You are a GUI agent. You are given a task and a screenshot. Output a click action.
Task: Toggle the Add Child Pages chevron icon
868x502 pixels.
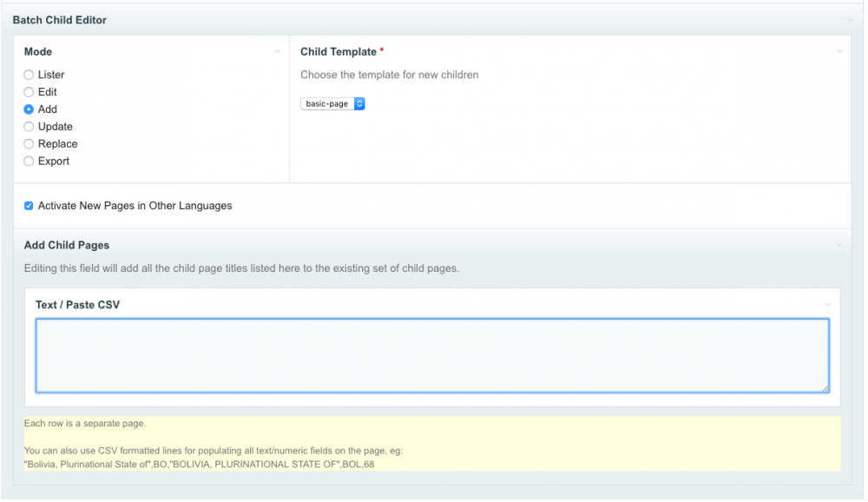pyautogui.click(x=839, y=246)
